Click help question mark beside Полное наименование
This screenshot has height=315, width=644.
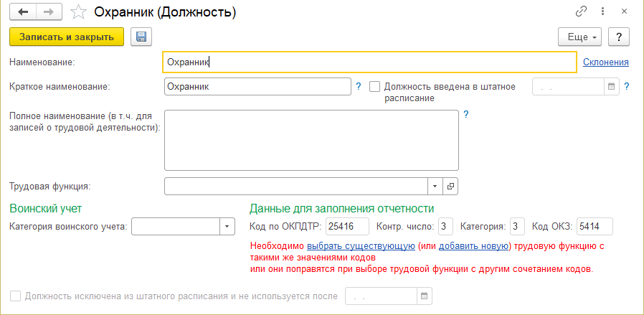[x=465, y=114]
